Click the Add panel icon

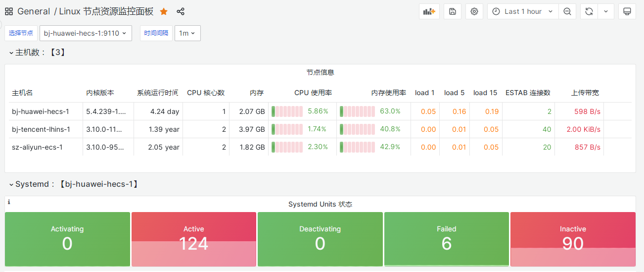click(429, 11)
